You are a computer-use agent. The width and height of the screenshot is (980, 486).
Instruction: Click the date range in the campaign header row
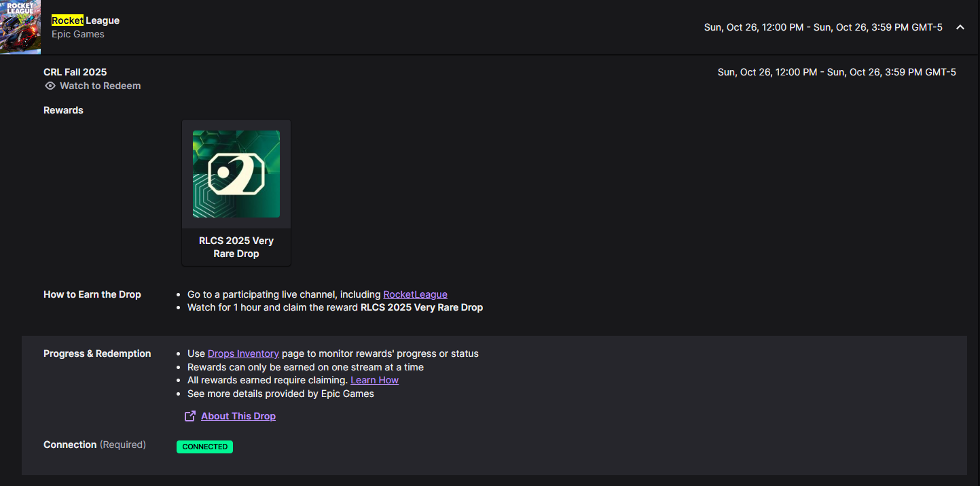point(823,27)
